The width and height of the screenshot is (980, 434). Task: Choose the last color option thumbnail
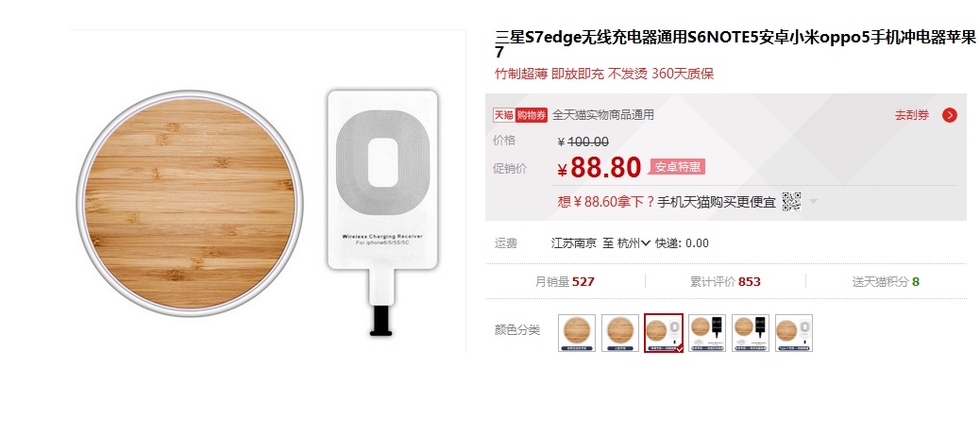794,333
